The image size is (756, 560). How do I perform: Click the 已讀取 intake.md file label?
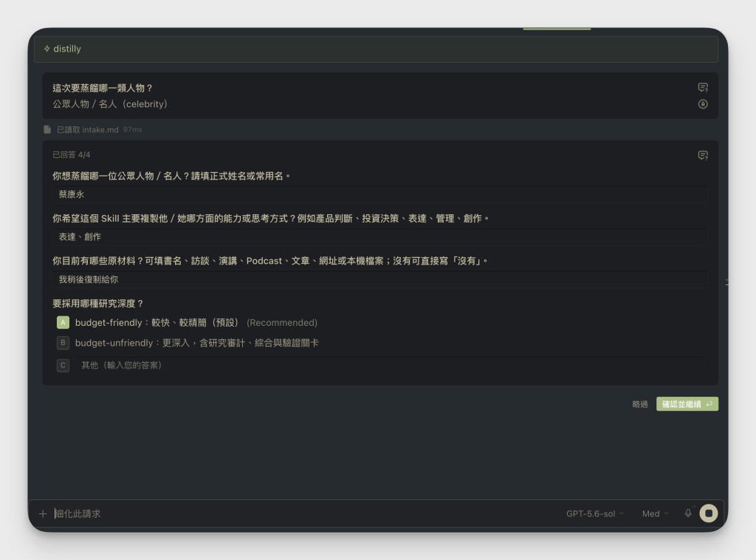coord(87,129)
